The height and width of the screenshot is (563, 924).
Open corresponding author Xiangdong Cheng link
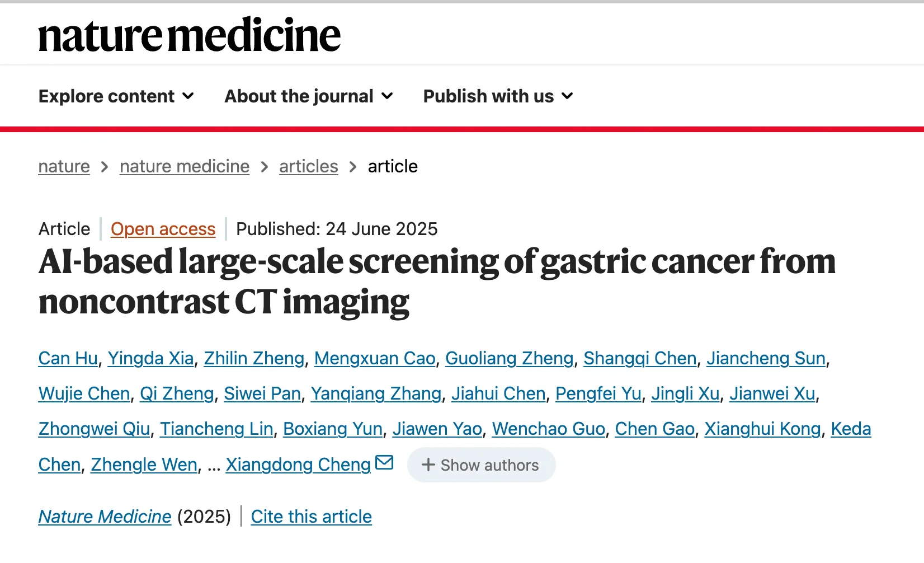[x=298, y=465]
